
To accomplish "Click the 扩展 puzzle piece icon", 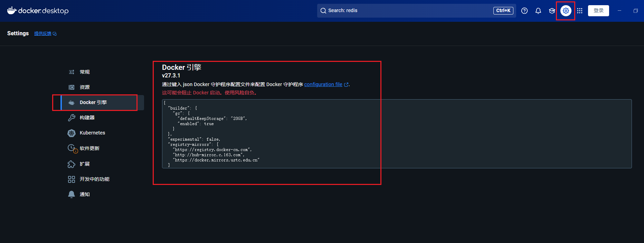I will coord(72,164).
